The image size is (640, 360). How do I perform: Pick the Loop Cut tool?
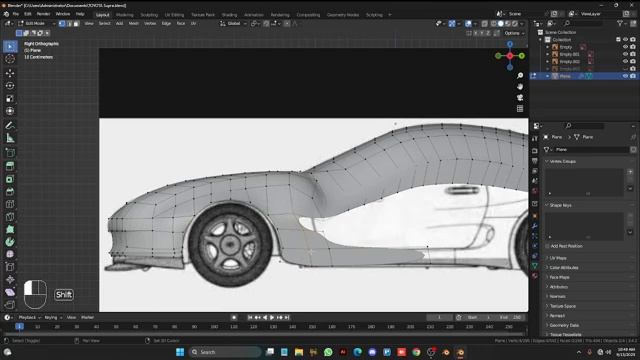(x=10, y=204)
